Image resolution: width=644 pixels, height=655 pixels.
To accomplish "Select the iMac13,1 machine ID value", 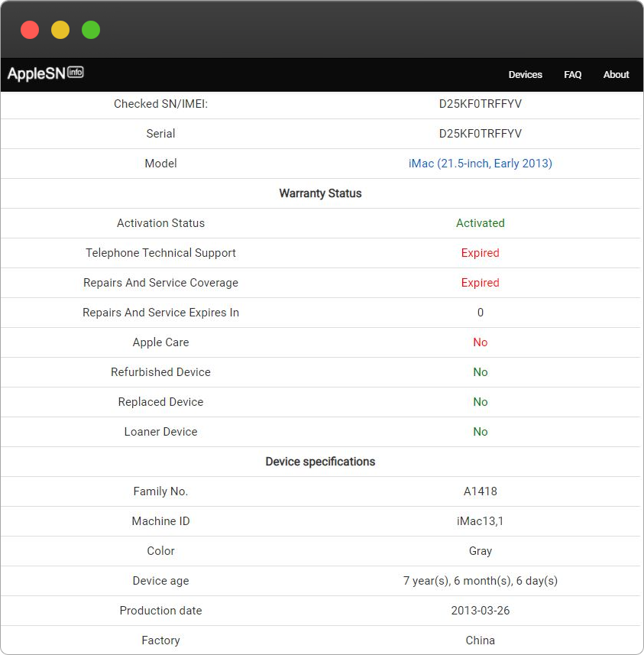I will tap(480, 521).
